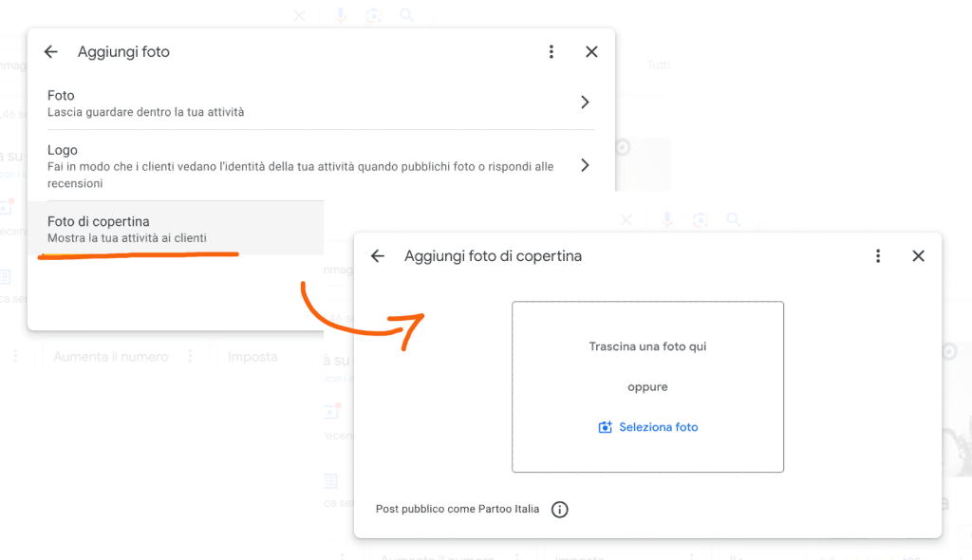
Task: Open the Logo menu entry
Action: click(x=321, y=165)
